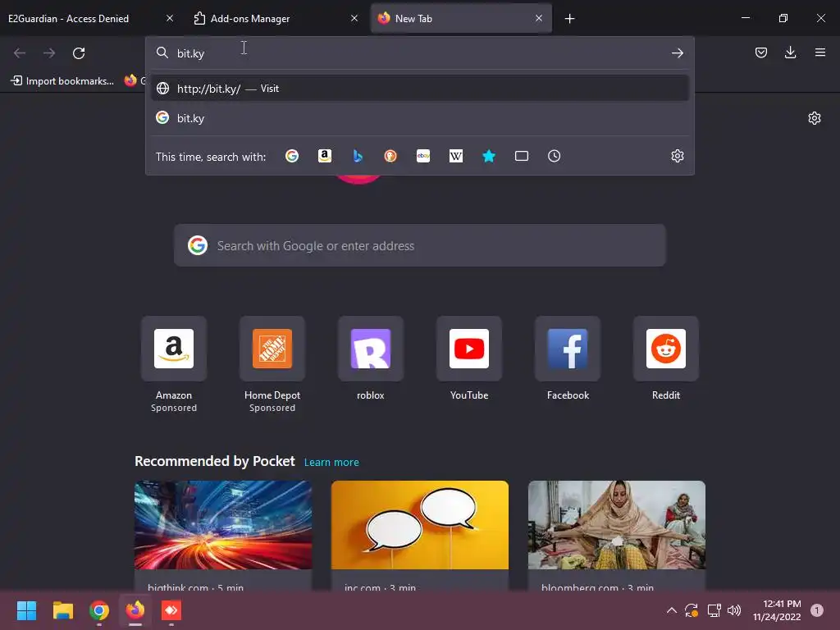Search this time with DuckDuckGo

pos(390,156)
